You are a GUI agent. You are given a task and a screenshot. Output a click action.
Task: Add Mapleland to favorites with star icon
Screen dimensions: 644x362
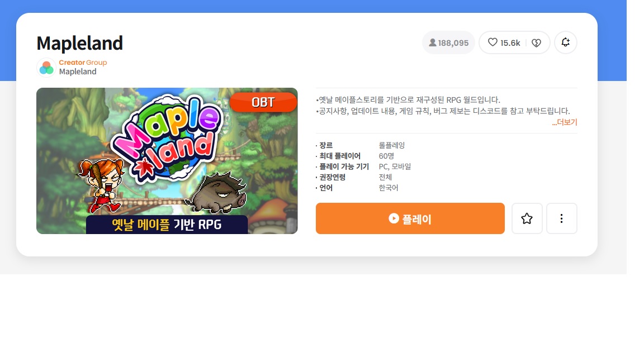[527, 218]
